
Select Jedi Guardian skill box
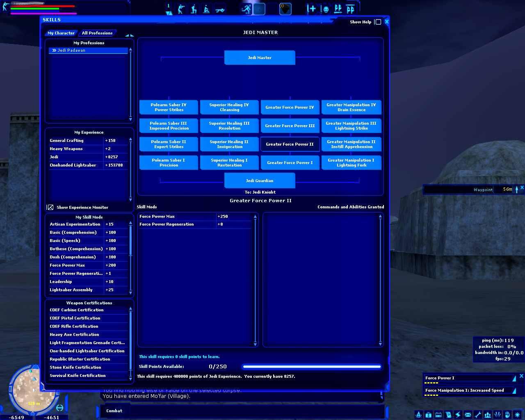pos(260,180)
